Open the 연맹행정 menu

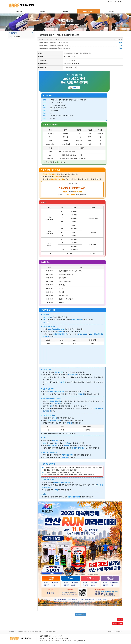pos(42,11)
